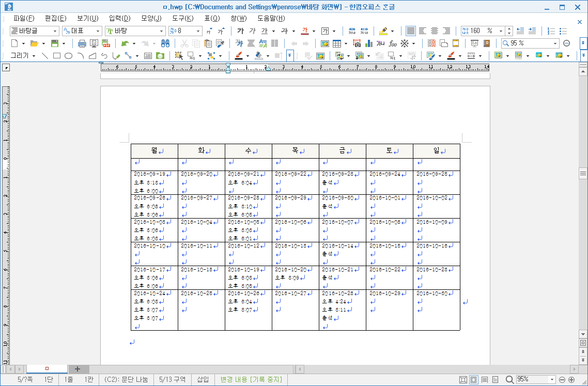588x386 pixels.
Task: Insert a text box from drawing toolbar
Action: tap(148, 56)
